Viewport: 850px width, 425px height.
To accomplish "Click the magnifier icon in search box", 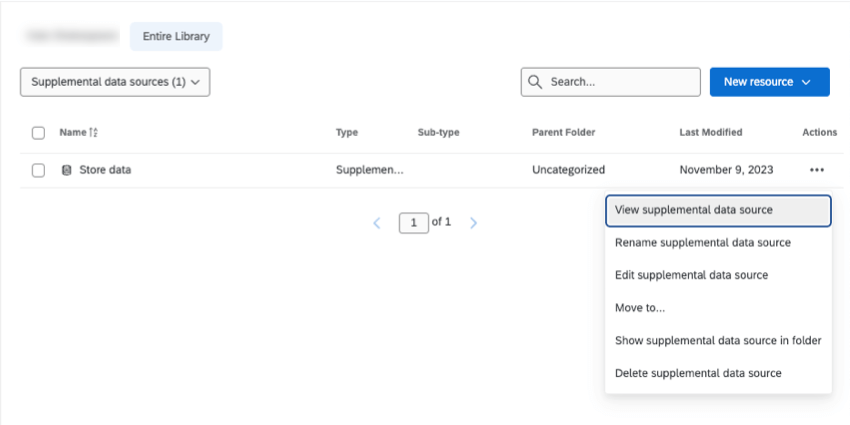I will coord(535,82).
